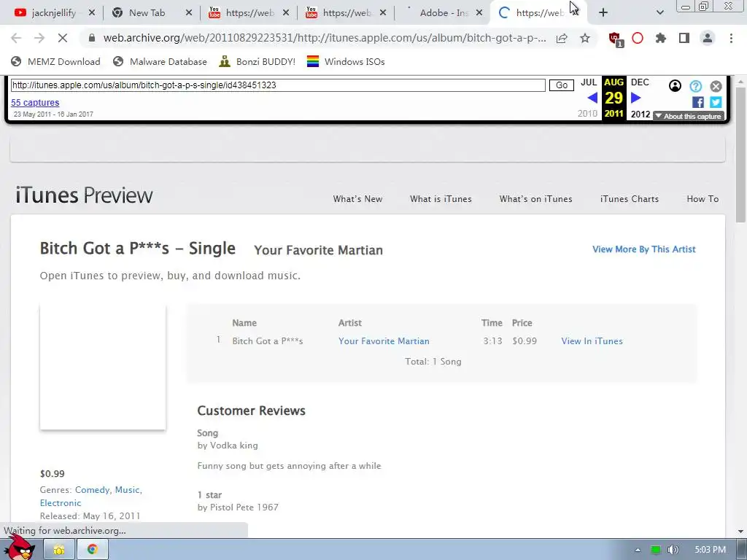Screen dimensions: 747x560
Task: Jump to previous capture with blue left arrow
Action: coord(592,98)
